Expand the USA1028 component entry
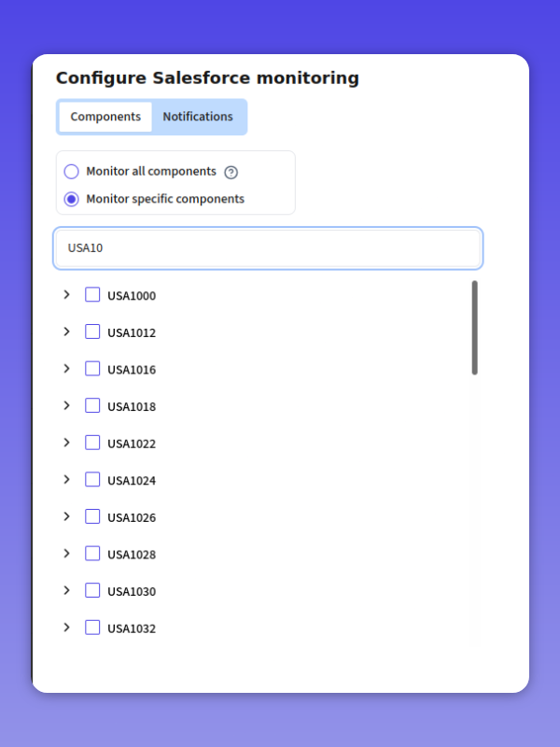 coord(66,554)
